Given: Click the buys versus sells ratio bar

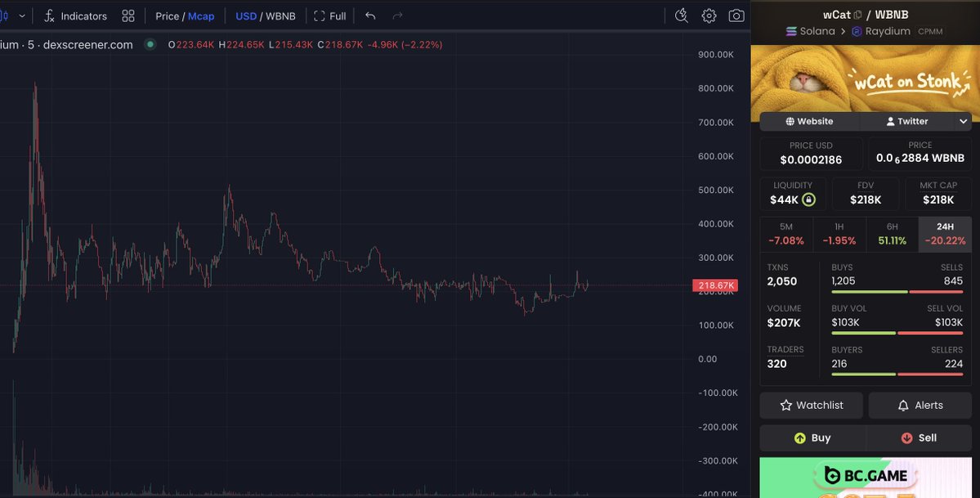Looking at the screenshot, I should (897, 292).
